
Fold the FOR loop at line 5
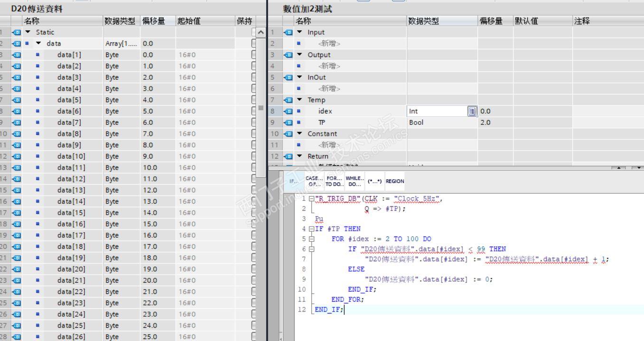click(311, 239)
